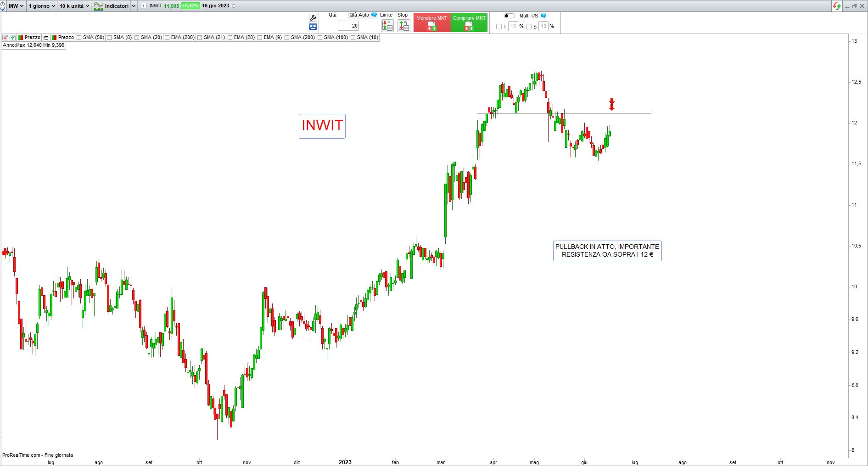This screenshot has width=868, height=466.
Task: Enable the SMA (50) checkbox
Action: [79, 38]
